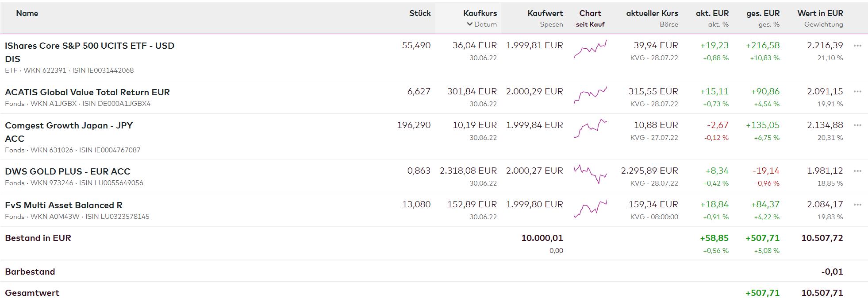Open the three-dot menu for DWS GOLD PLUS

coord(857,171)
